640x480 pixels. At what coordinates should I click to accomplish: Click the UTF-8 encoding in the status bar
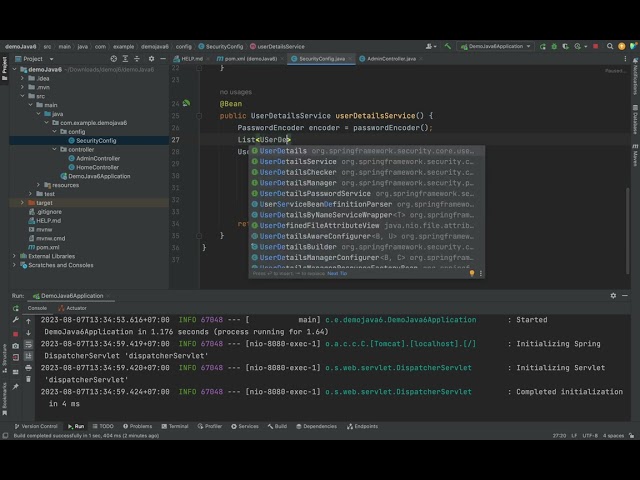(590, 436)
